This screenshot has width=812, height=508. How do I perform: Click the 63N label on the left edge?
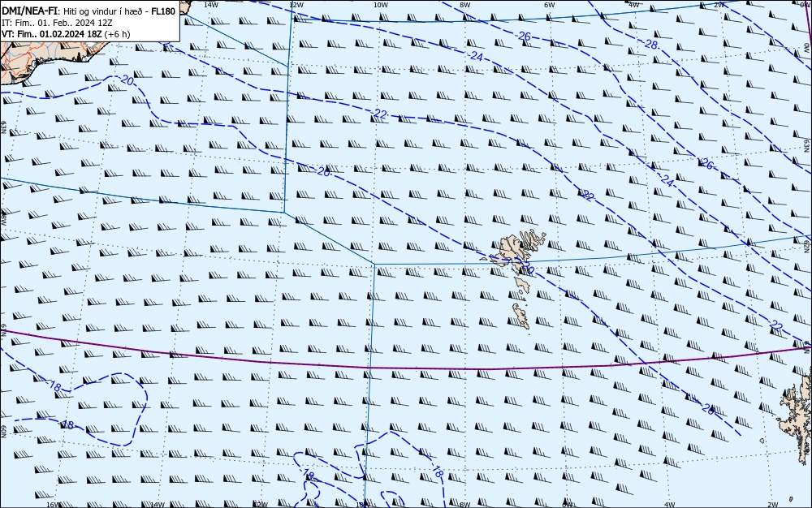pyautogui.click(x=3, y=127)
